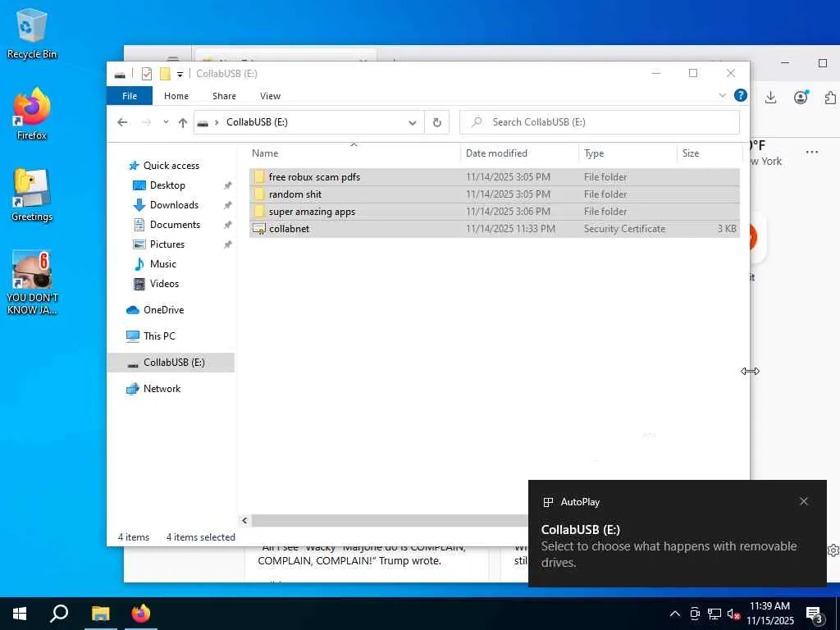This screenshot has height=630, width=840.
Task: Open the Windows Start menu
Action: 20,614
